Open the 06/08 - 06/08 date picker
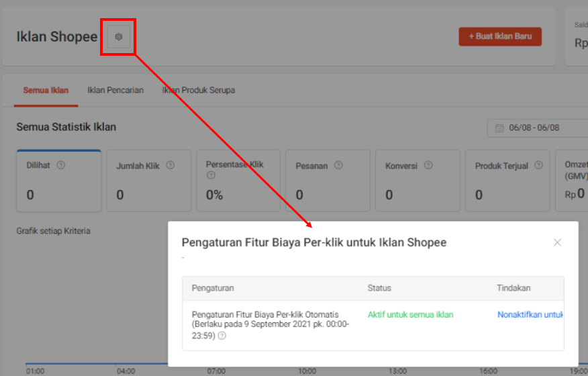588x376 pixels. tap(537, 128)
